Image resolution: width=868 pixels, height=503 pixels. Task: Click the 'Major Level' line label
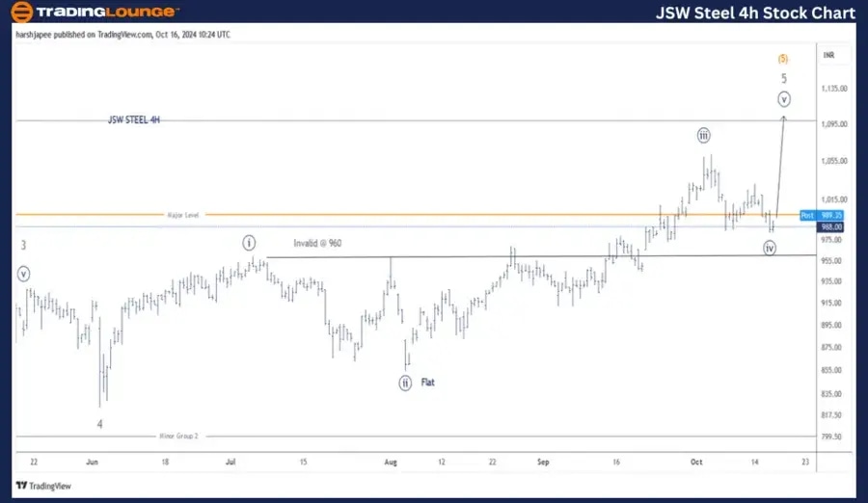pyautogui.click(x=182, y=215)
